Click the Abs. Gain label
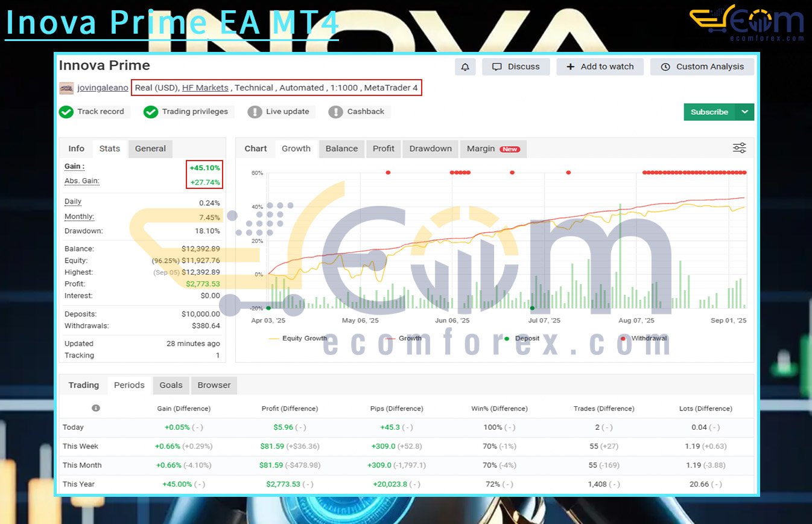The image size is (812, 524). (x=82, y=181)
